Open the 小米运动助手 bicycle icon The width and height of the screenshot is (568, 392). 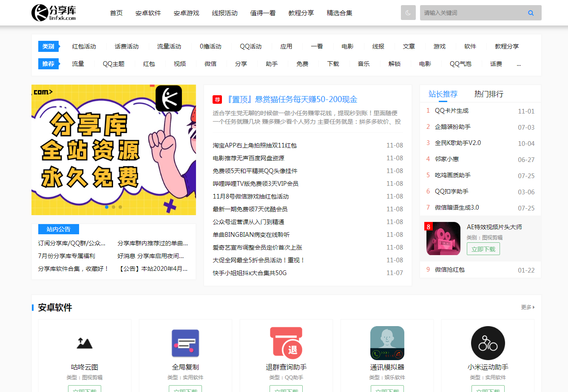click(x=488, y=343)
